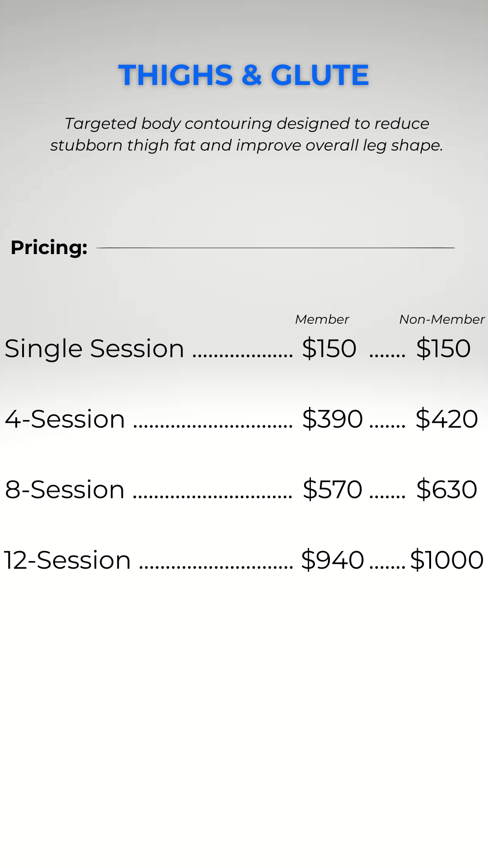488x868 pixels.
Task: Click the non-member $150 price
Action: pyautogui.click(x=443, y=349)
